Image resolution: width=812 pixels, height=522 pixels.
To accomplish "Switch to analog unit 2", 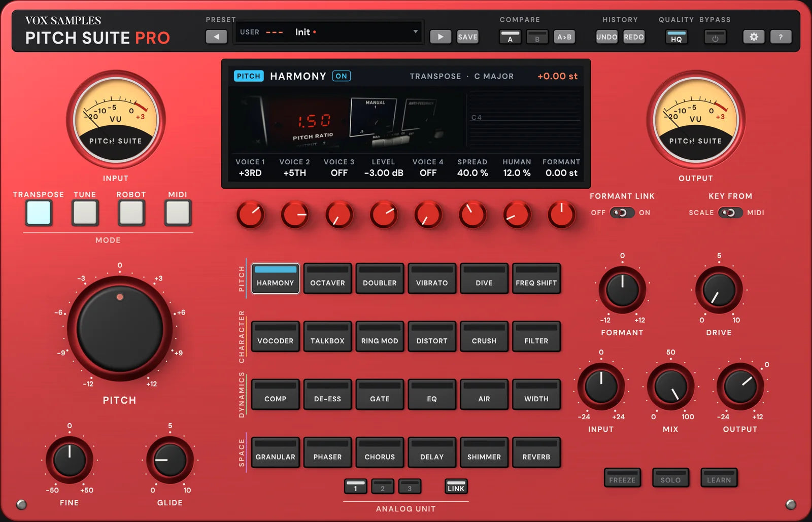I will 383,486.
